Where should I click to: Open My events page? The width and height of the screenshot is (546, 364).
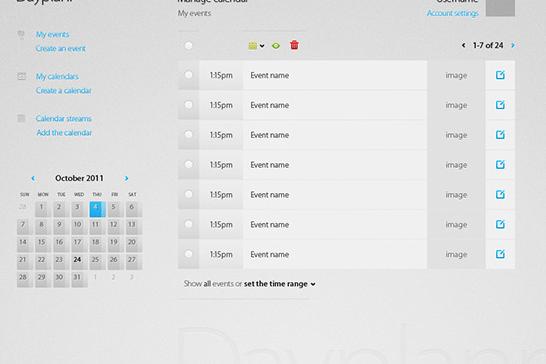tap(52, 34)
